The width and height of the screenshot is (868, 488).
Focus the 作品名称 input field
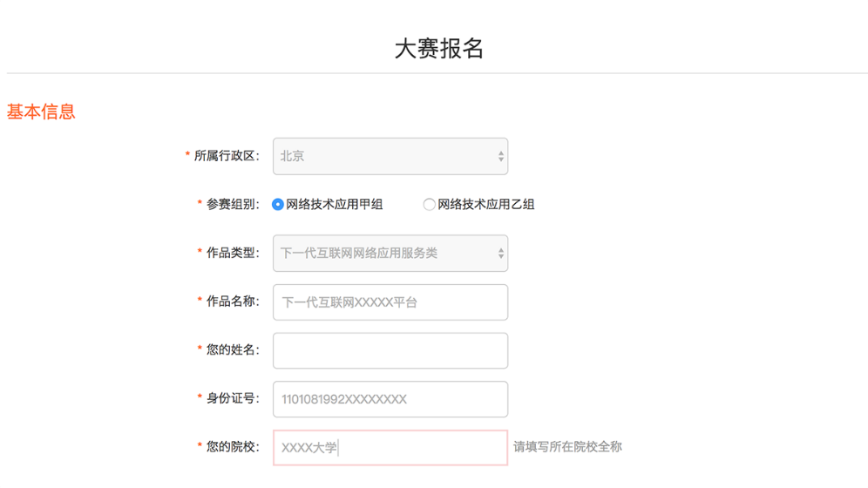pos(390,302)
